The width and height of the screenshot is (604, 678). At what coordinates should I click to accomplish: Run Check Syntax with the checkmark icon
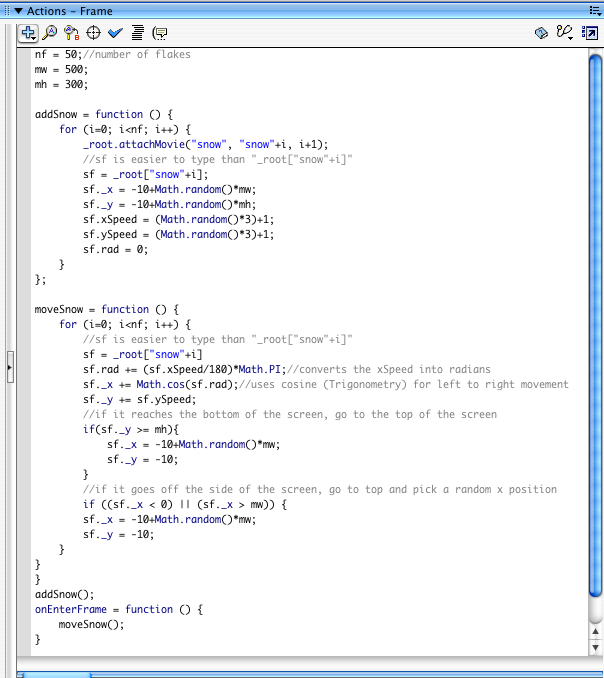click(115, 33)
